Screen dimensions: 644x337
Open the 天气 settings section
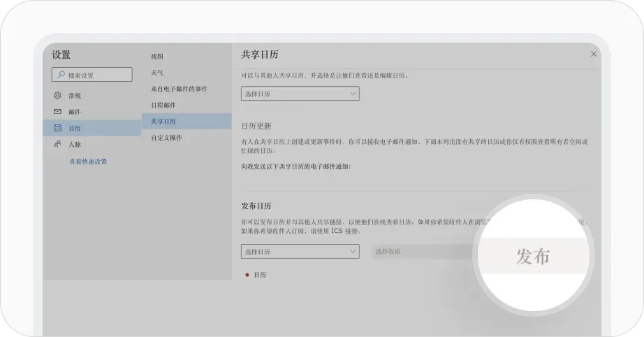tap(157, 73)
